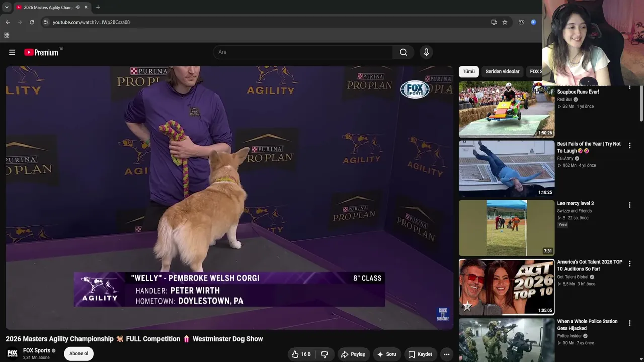Click the video title text
Viewport: 644px width, 362px height.
click(134, 339)
